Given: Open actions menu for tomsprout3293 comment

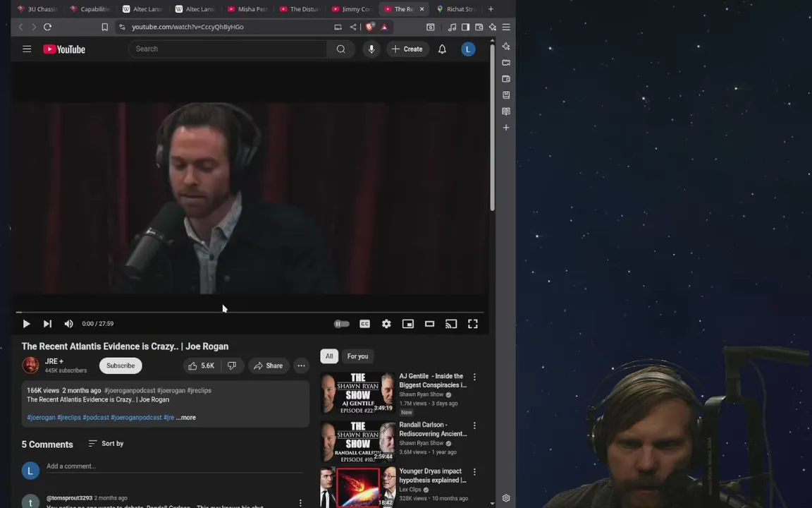Looking at the screenshot, I should tap(300, 503).
